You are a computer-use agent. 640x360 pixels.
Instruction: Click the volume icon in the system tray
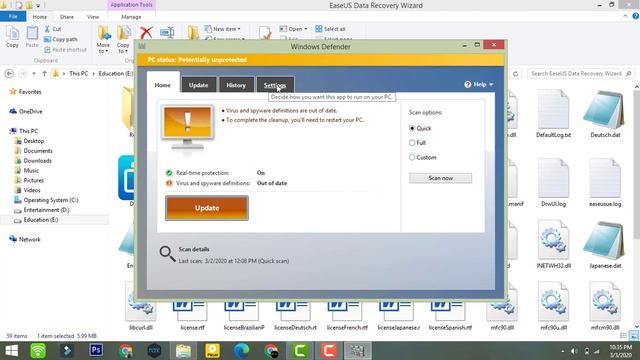574,351
